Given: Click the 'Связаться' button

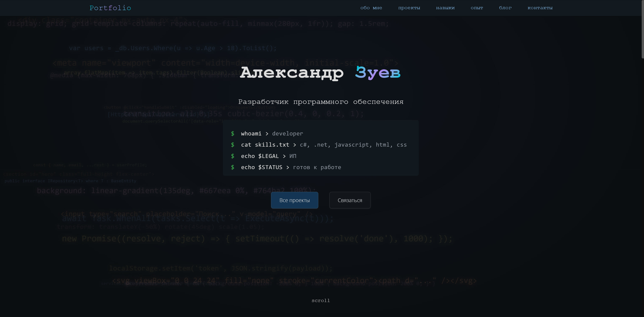Looking at the screenshot, I should tap(350, 200).
